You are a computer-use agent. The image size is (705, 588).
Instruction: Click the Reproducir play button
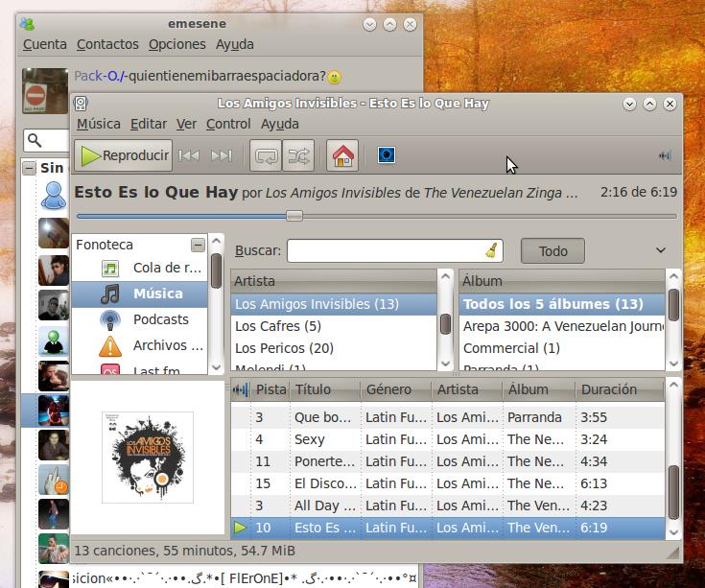point(123,155)
